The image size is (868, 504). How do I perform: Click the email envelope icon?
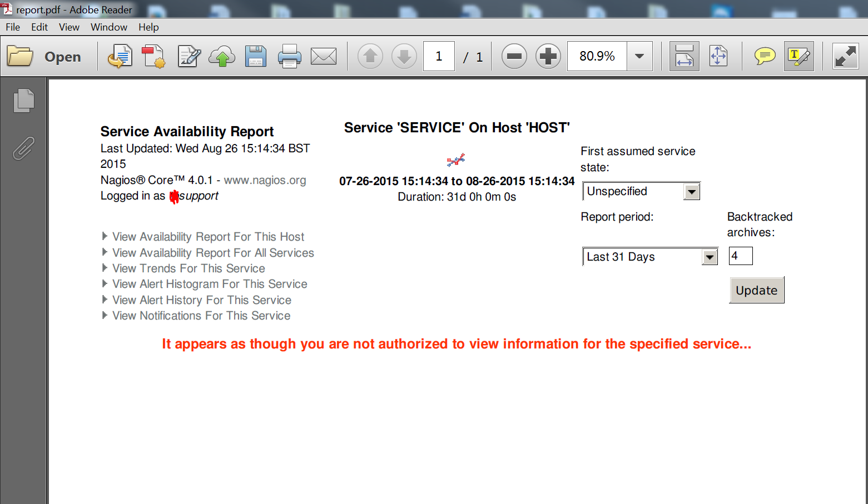323,57
